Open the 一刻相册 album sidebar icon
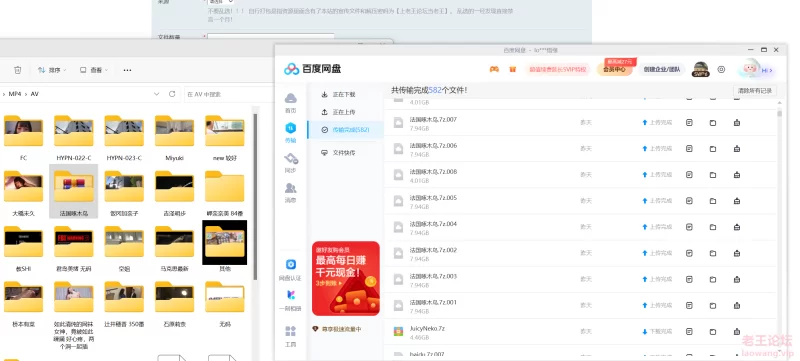Viewport: 800px width, 361px height. coord(290,300)
